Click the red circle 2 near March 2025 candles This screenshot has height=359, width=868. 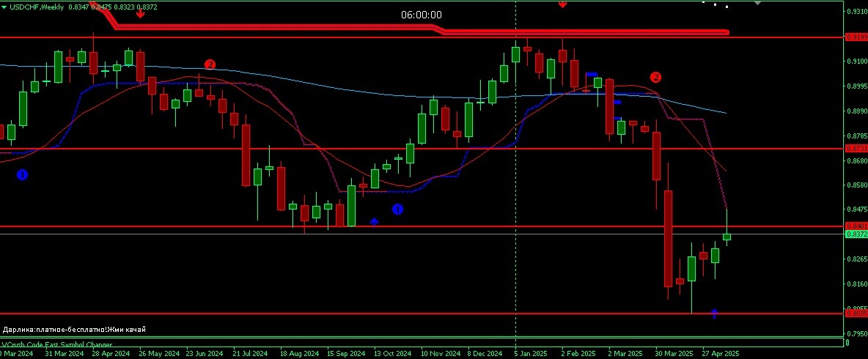click(x=655, y=77)
